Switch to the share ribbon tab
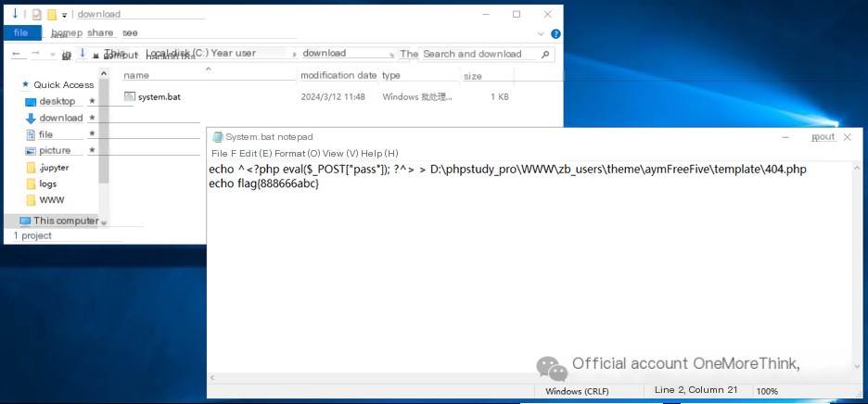 (x=100, y=32)
